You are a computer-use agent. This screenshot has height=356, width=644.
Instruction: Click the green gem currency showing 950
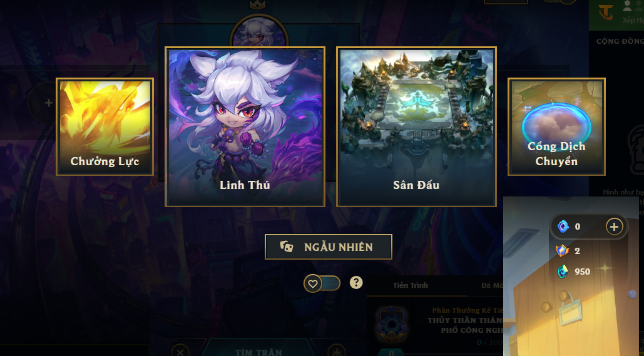point(563,272)
